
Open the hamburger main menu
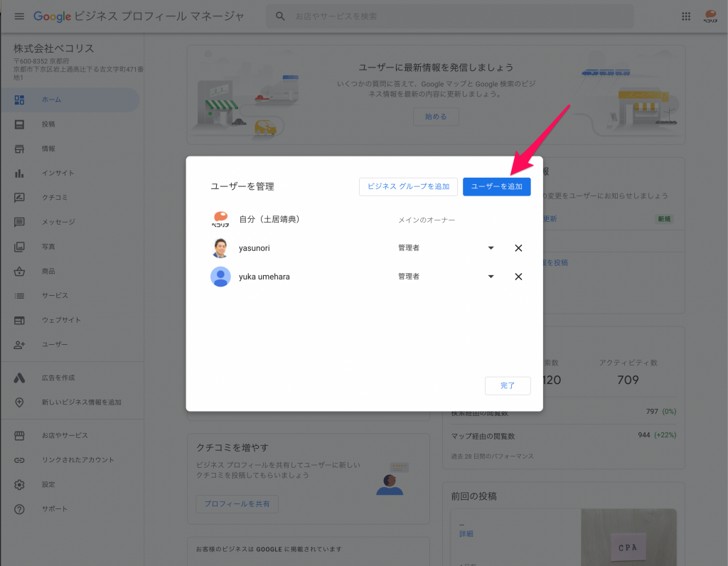click(19, 16)
